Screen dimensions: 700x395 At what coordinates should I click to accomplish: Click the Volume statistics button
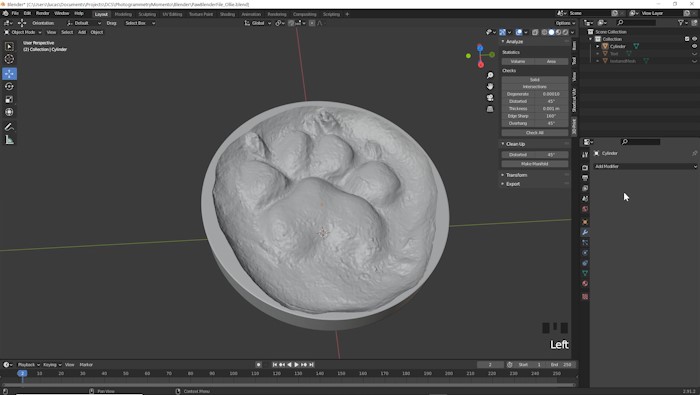518,61
